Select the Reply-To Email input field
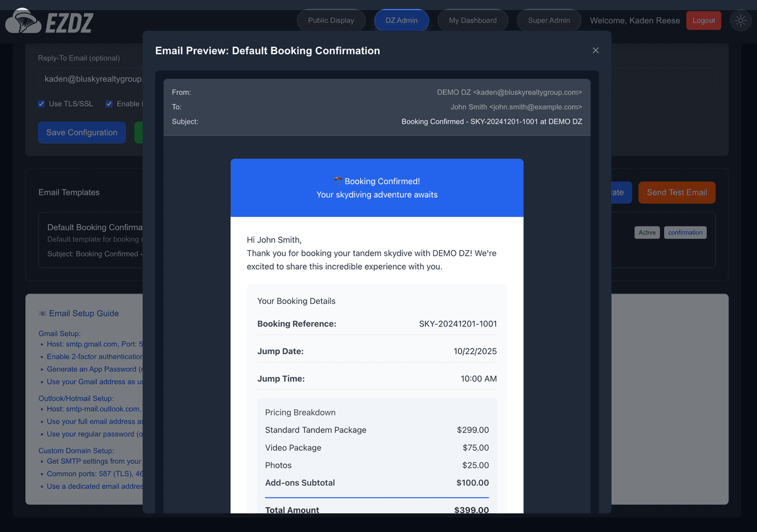 coord(88,79)
